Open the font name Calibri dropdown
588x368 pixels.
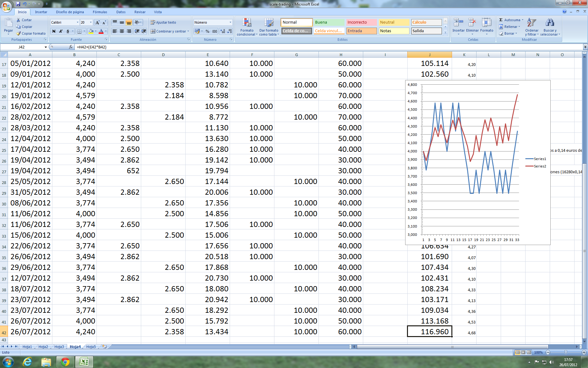tap(77, 22)
